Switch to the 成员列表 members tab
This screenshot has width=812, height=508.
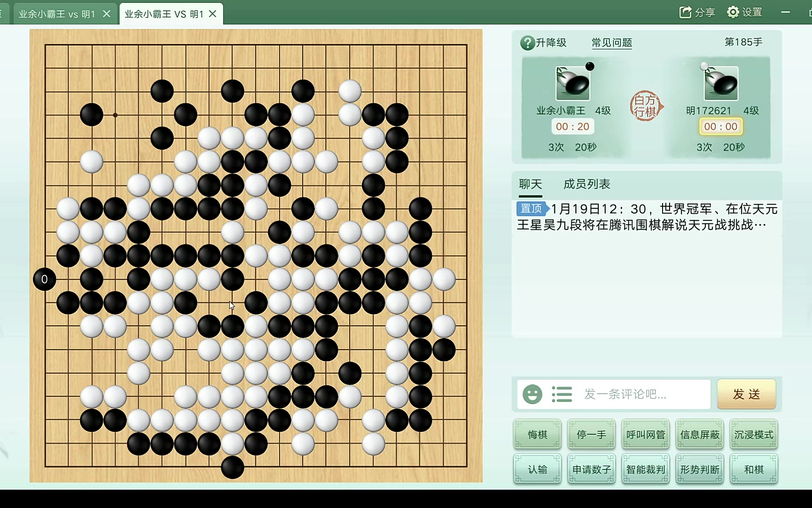(586, 184)
